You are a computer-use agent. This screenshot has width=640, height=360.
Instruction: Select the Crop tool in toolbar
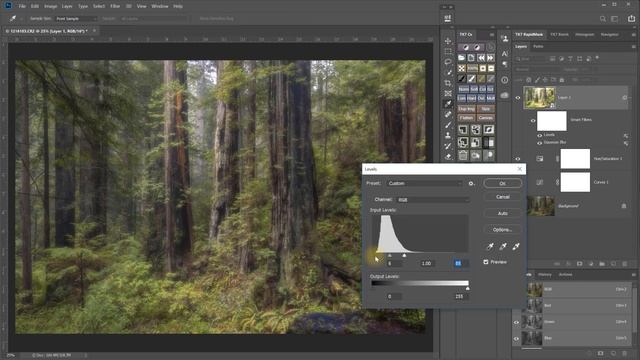tap(448, 83)
